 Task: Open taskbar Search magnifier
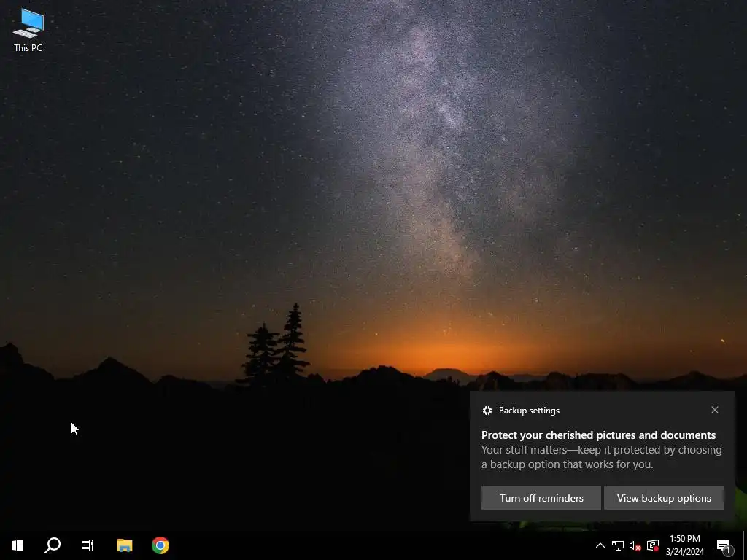pos(53,545)
